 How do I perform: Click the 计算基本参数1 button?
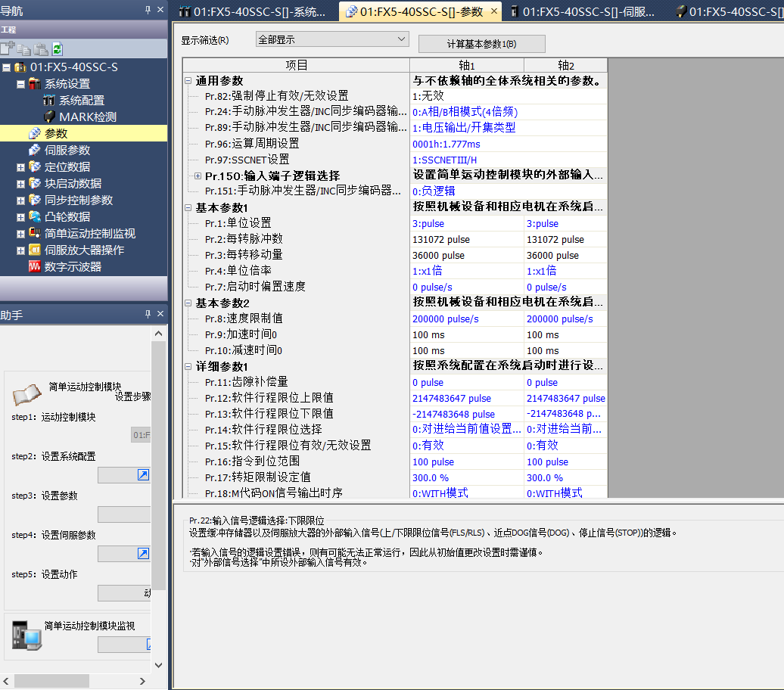point(481,44)
